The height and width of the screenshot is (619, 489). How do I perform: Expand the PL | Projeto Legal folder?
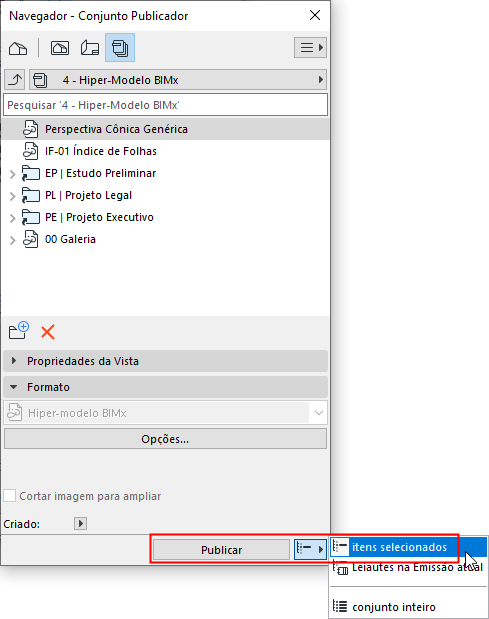(12, 196)
